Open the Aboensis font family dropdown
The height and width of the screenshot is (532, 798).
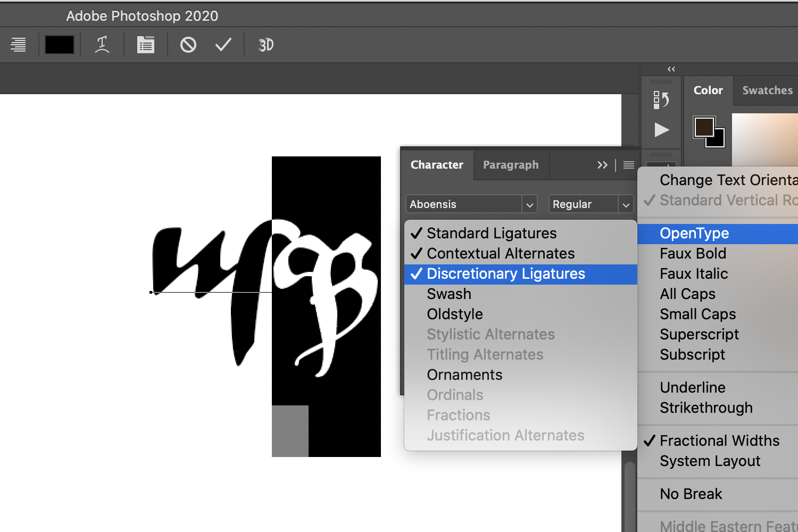coord(529,204)
